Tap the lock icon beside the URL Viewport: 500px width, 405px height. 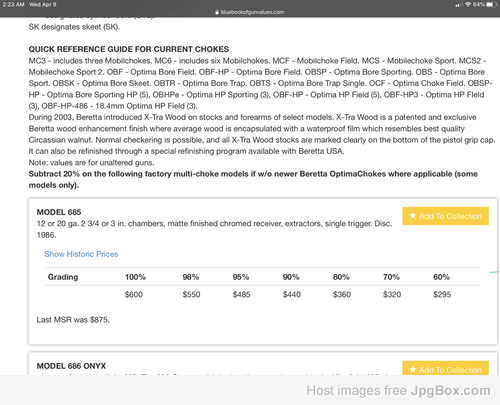217,12
